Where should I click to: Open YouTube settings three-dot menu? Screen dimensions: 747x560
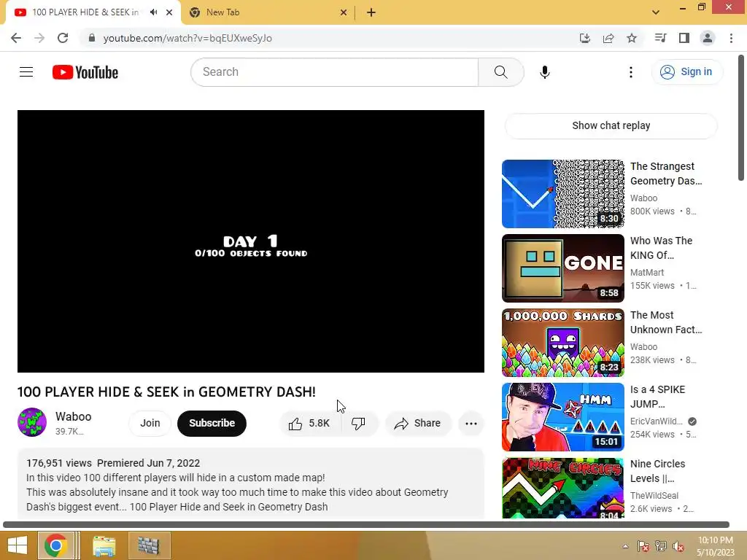tap(631, 72)
